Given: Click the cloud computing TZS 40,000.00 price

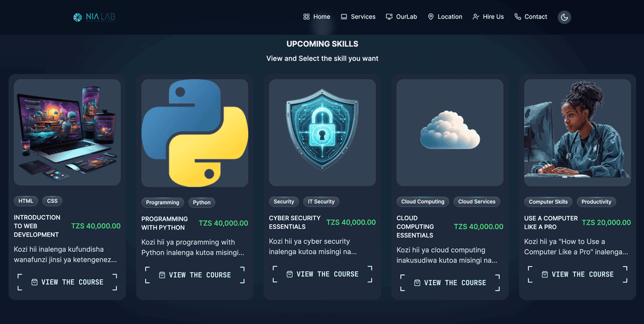Looking at the screenshot, I should pos(478,227).
